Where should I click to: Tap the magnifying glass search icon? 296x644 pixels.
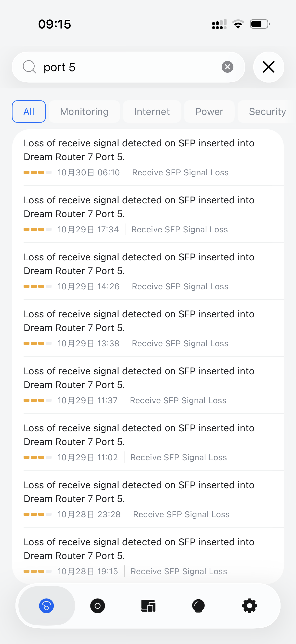[x=29, y=67]
